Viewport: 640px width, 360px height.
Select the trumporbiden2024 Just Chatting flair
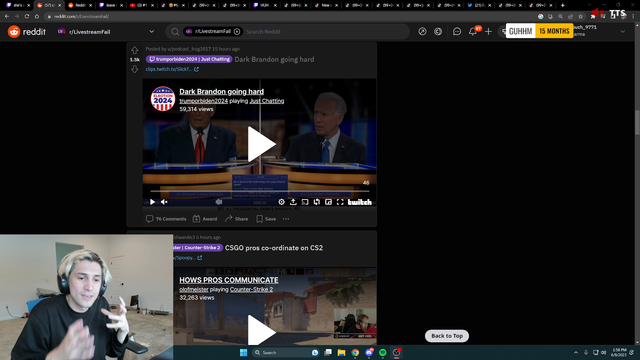pos(189,59)
